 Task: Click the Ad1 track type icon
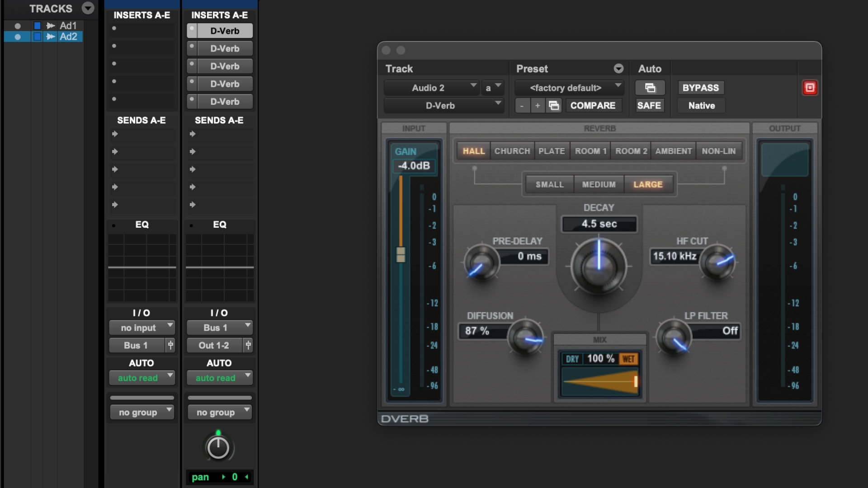point(51,26)
